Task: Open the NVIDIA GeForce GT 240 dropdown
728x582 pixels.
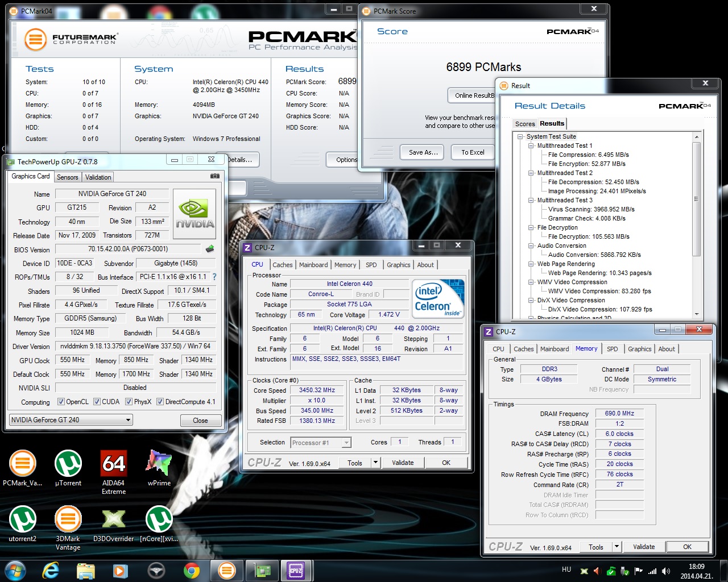Action: tap(71, 420)
